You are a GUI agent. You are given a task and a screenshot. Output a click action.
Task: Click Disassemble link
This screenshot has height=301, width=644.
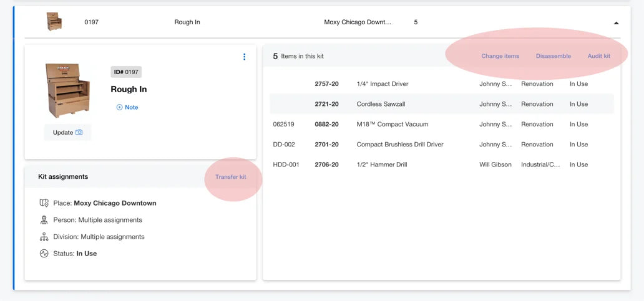click(554, 56)
